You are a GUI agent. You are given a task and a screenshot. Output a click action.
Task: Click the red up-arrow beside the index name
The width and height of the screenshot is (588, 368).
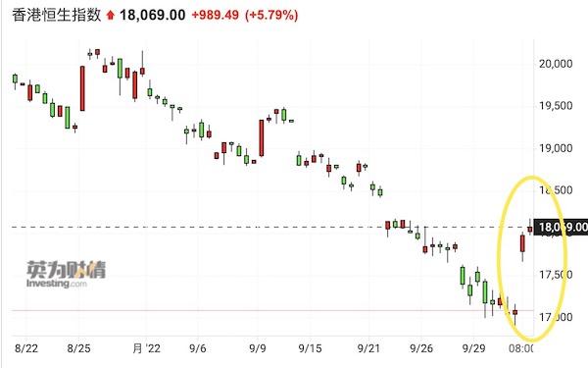click(110, 16)
